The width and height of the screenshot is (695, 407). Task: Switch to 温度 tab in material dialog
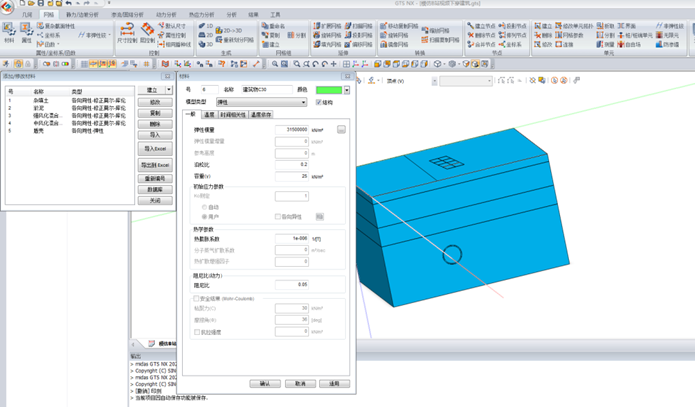[x=209, y=114]
